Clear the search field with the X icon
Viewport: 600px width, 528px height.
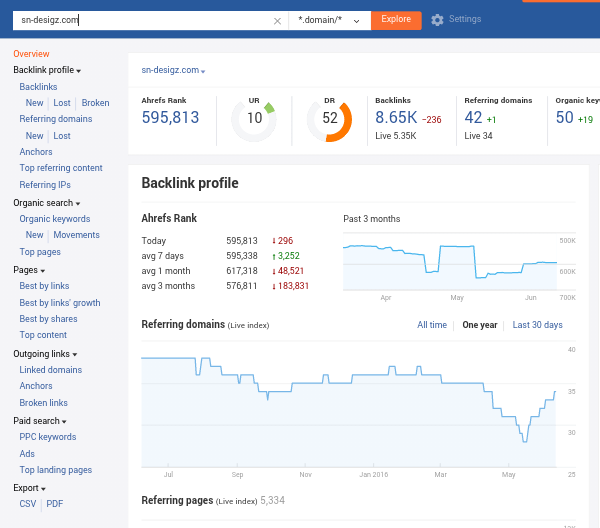point(278,20)
